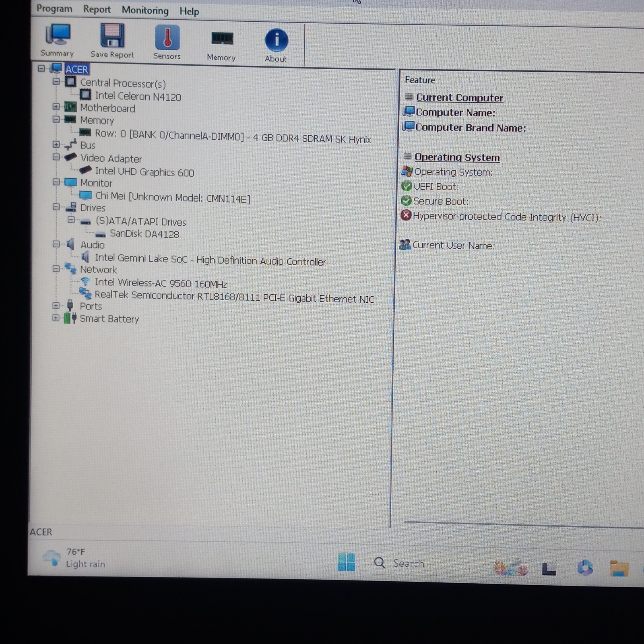Open the Summary toolbar icon
This screenshot has width=644, height=644.
[x=58, y=40]
